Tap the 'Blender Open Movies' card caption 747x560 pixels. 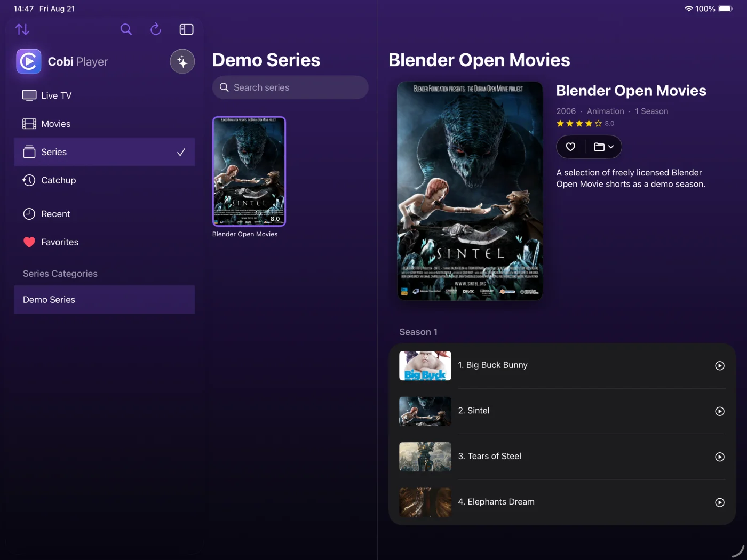[x=245, y=234]
